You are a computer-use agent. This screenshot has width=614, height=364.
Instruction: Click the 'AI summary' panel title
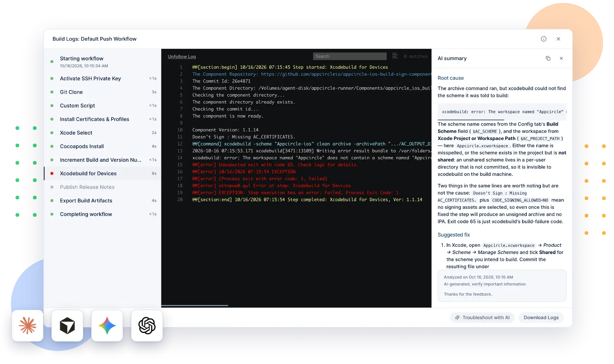pyautogui.click(x=452, y=59)
